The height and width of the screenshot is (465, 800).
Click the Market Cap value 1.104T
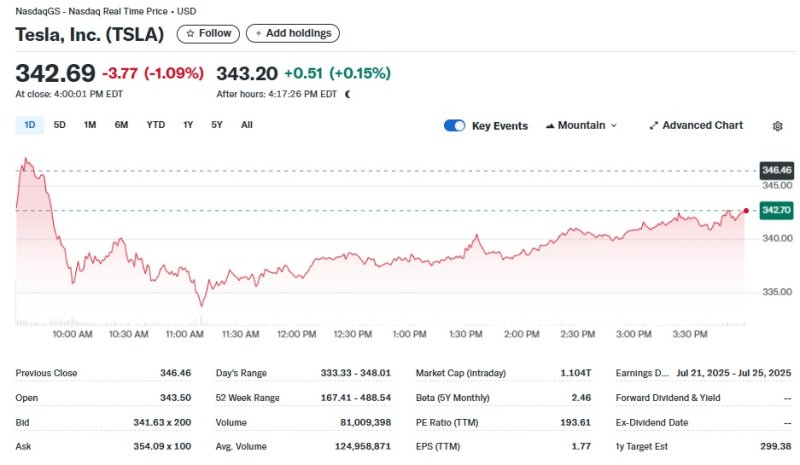point(576,373)
